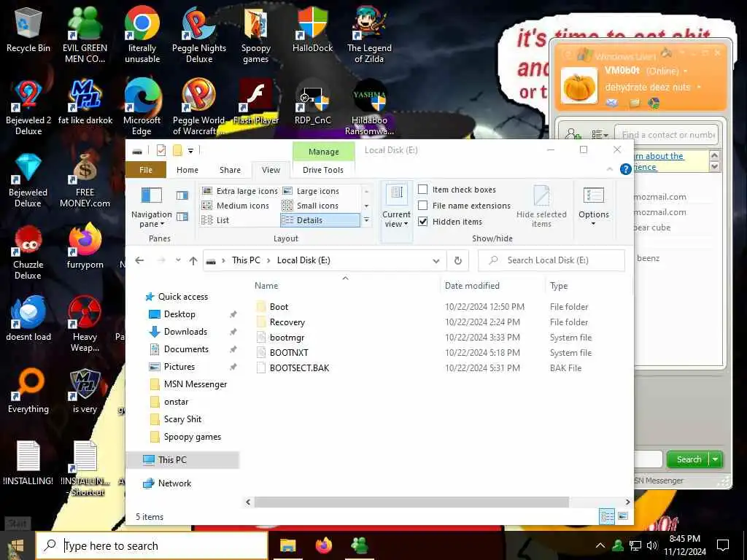Select Downloads in Quick access
The image size is (747, 560).
(x=185, y=332)
